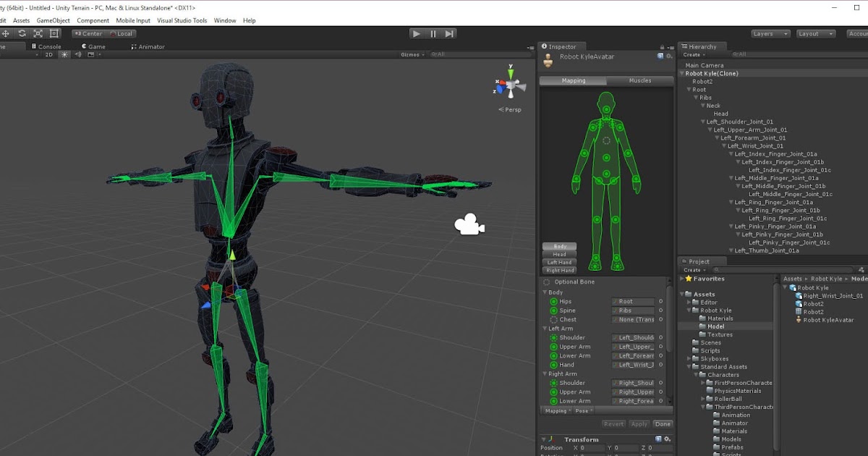Switch to the Console tab

point(46,46)
